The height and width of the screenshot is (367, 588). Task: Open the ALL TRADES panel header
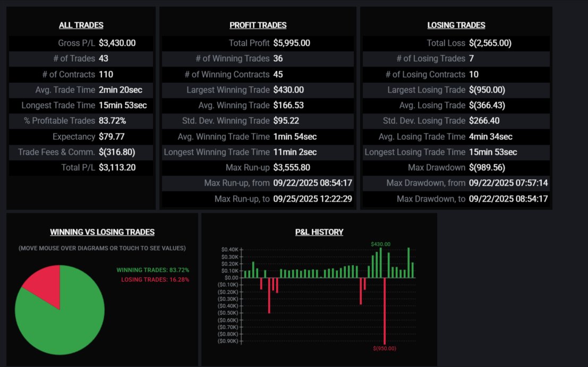(x=81, y=24)
